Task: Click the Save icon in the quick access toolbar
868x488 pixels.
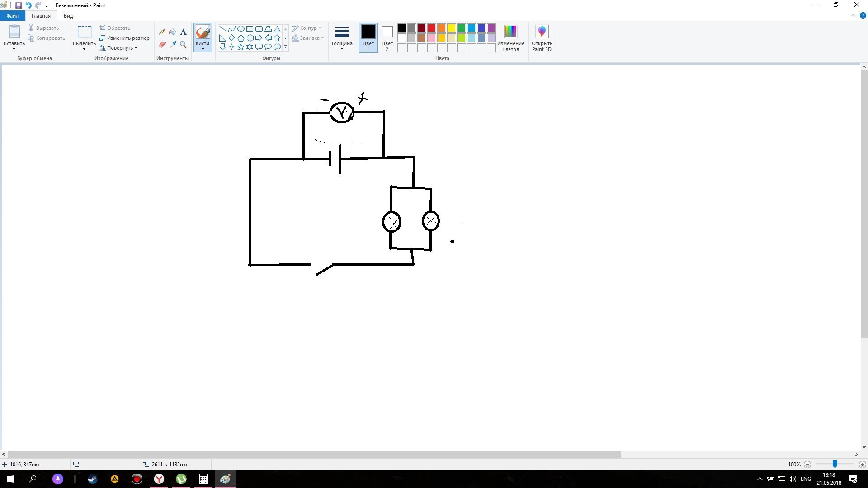Action: click(19, 5)
